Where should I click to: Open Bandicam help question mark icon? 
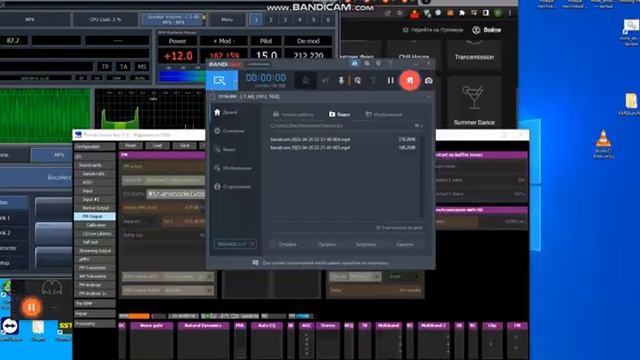[x=390, y=64]
